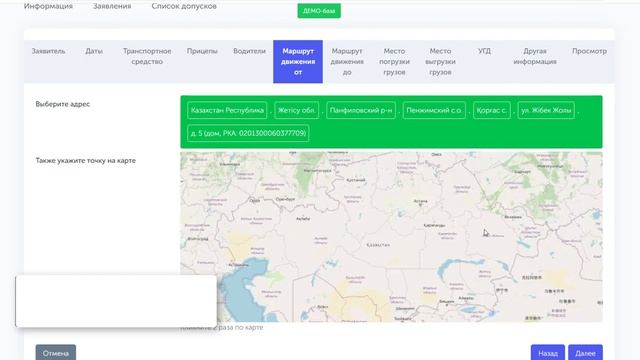Go to the Место погрузки грузов tab
The image size is (640, 360).
point(394,62)
